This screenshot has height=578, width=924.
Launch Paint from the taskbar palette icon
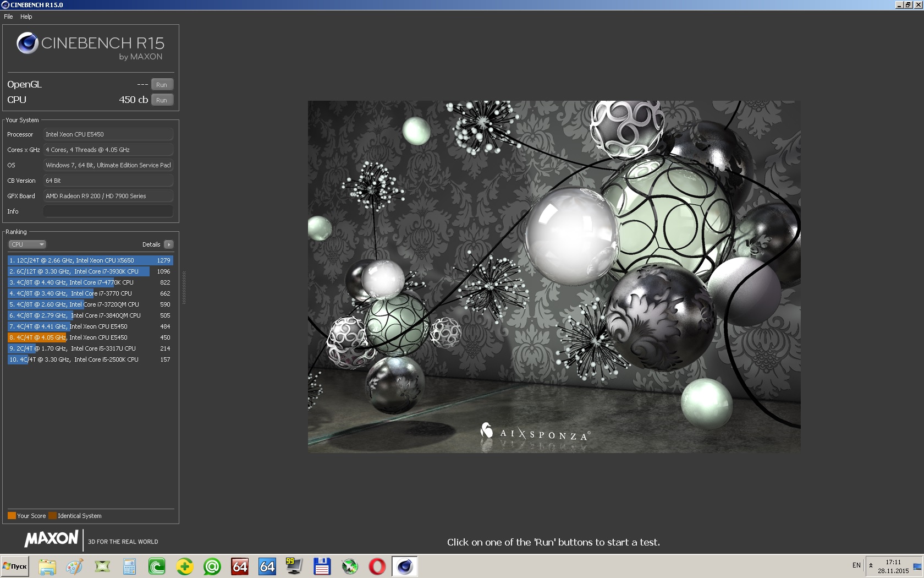click(75, 566)
